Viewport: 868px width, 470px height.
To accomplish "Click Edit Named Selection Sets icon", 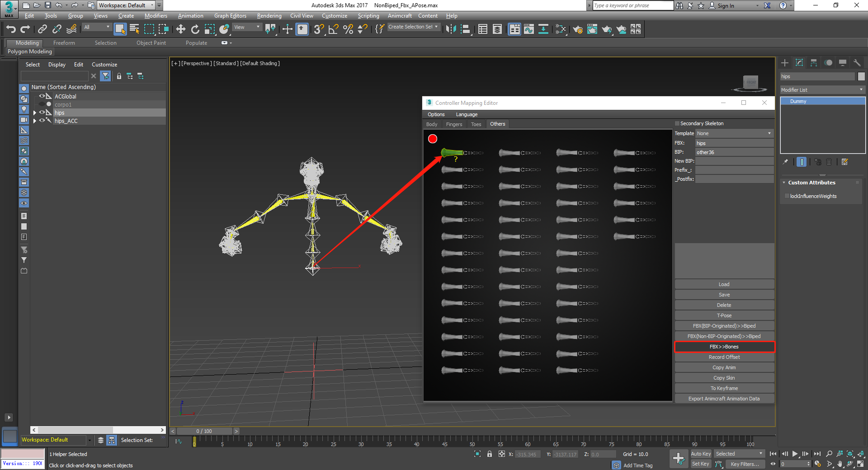I will coord(380,29).
